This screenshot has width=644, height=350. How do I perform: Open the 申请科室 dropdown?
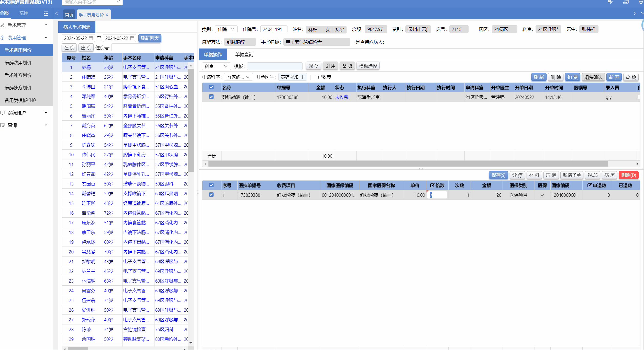(238, 77)
